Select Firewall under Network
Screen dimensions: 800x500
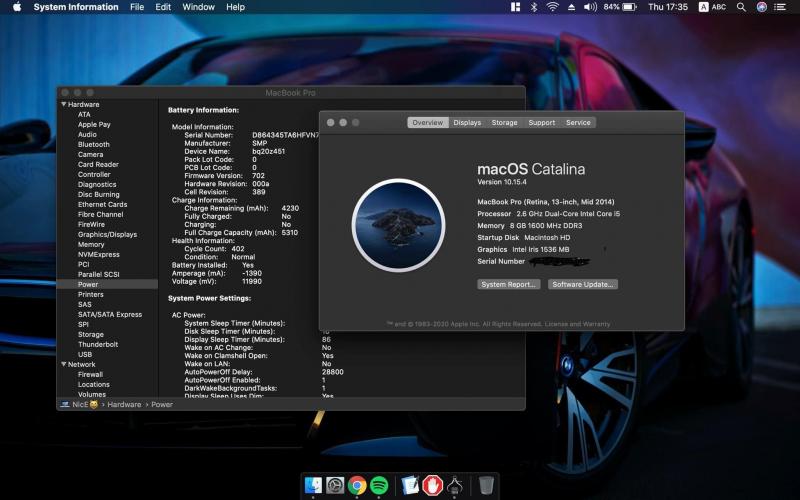90,374
